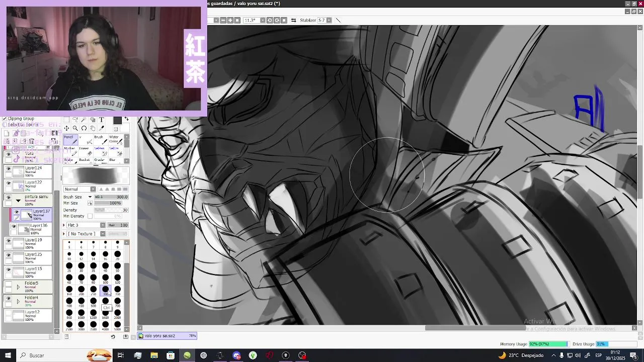
Task: Open the brush blending mode Normal dropdown
Action: coord(79,189)
